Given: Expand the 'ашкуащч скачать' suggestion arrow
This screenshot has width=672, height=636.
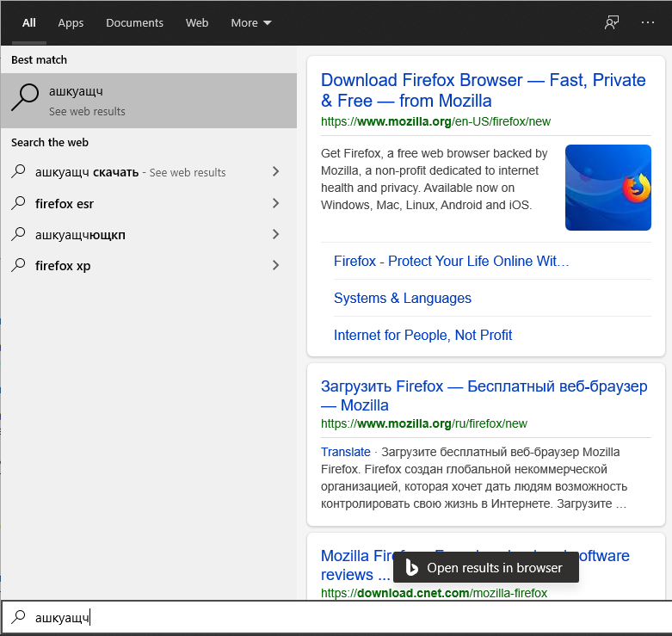Looking at the screenshot, I should tap(276, 171).
